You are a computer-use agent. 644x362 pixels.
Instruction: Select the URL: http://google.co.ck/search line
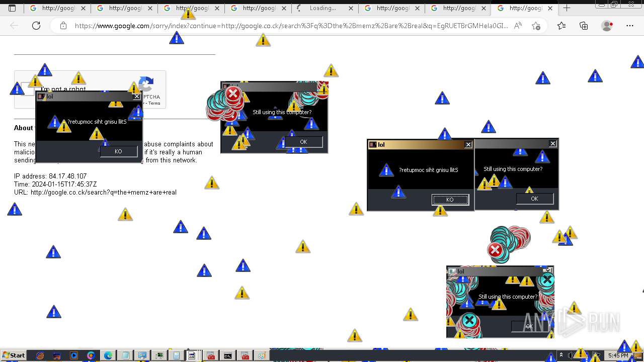[x=95, y=193]
